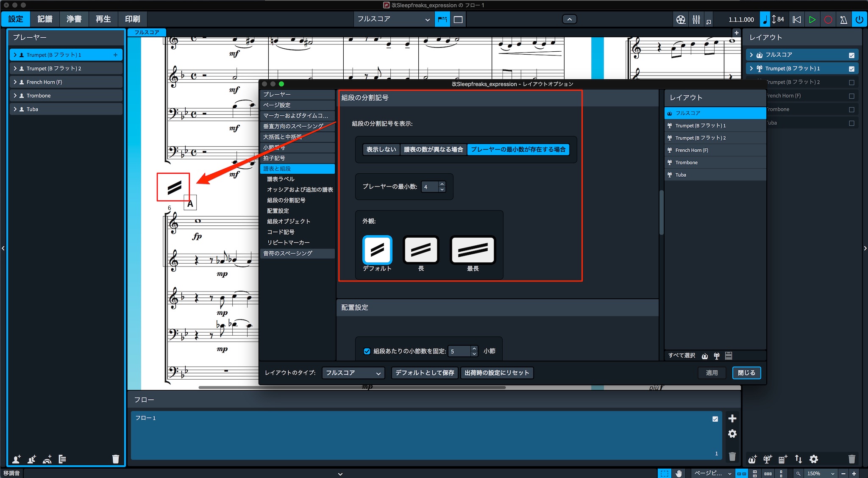Open the video window film reel icon

(681, 19)
